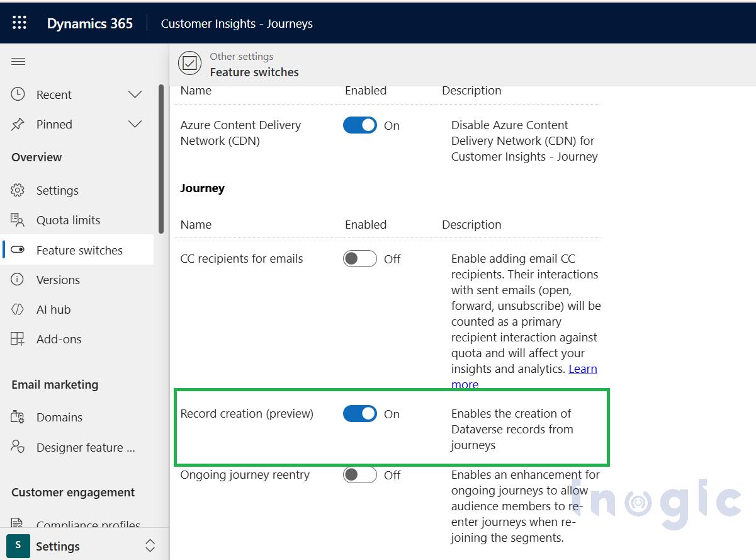Open AI hub page

(x=77, y=309)
